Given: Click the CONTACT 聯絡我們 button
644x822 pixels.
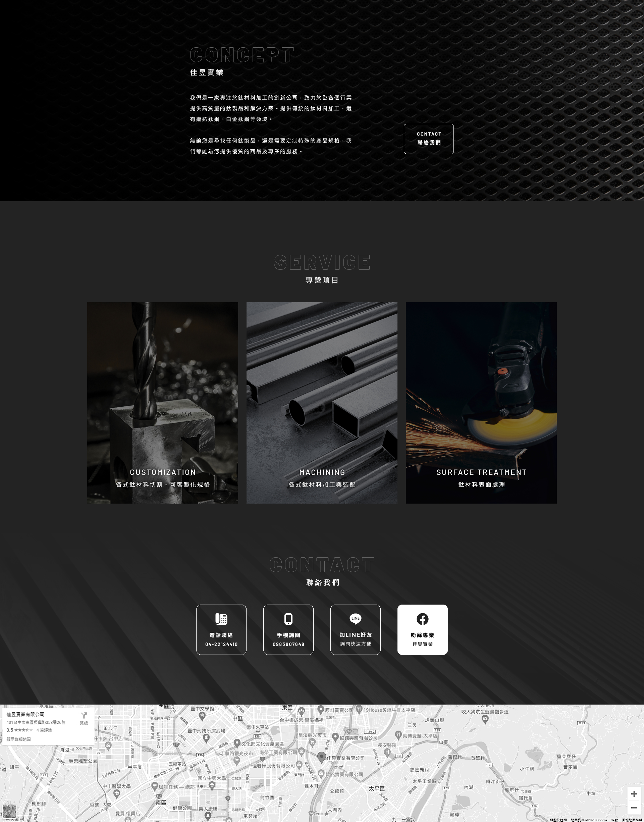Looking at the screenshot, I should click(428, 139).
